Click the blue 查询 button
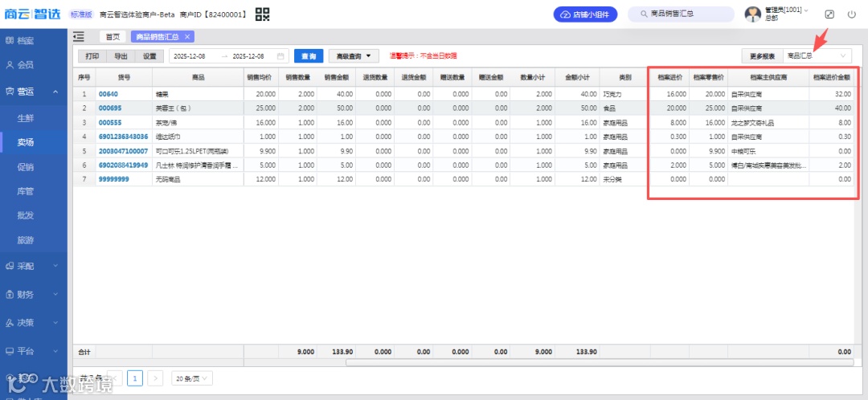 (309, 56)
